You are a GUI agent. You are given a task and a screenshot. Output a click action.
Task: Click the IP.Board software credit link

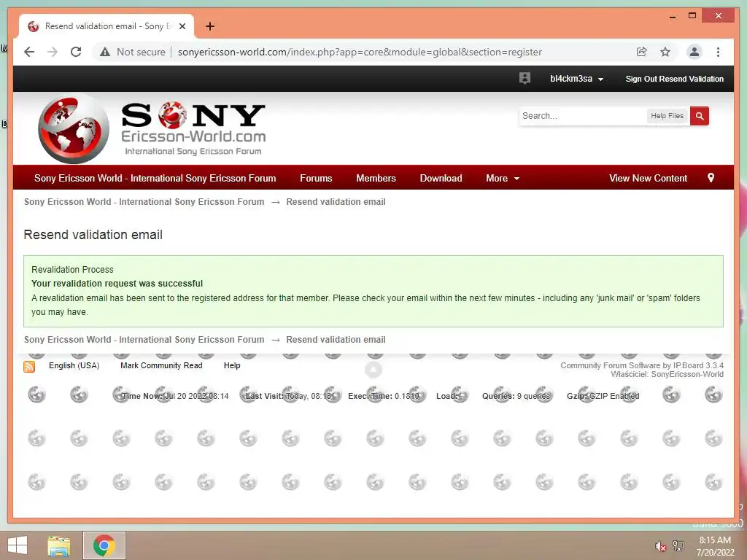(642, 365)
